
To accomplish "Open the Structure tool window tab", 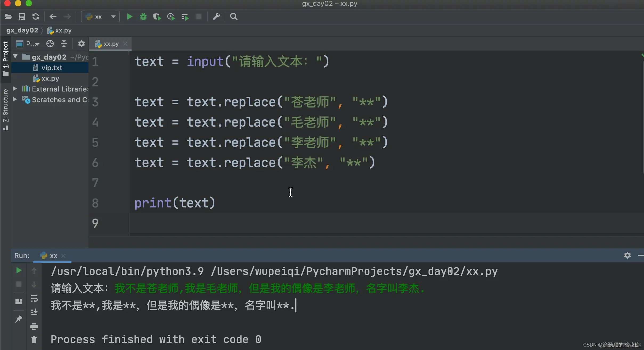I will [x=5, y=109].
